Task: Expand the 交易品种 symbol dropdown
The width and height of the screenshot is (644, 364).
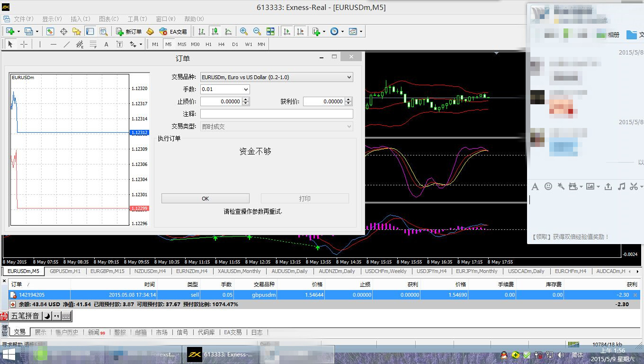Action: click(x=349, y=77)
